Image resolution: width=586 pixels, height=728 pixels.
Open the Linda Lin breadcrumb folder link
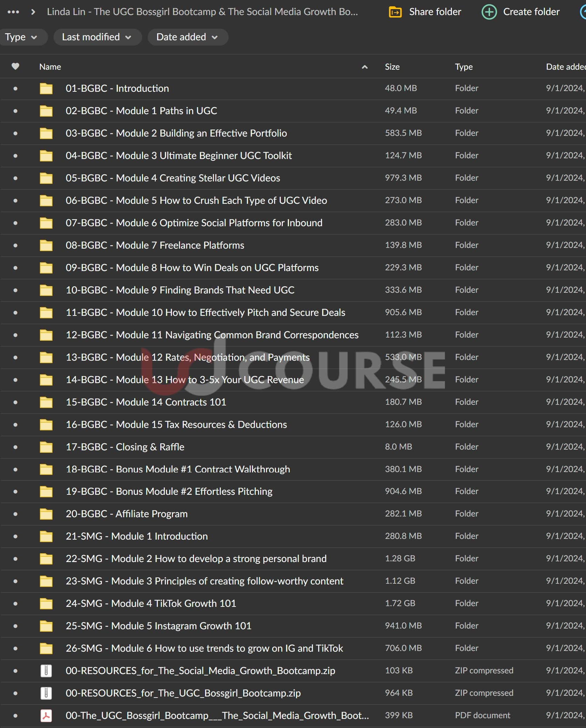coord(202,12)
